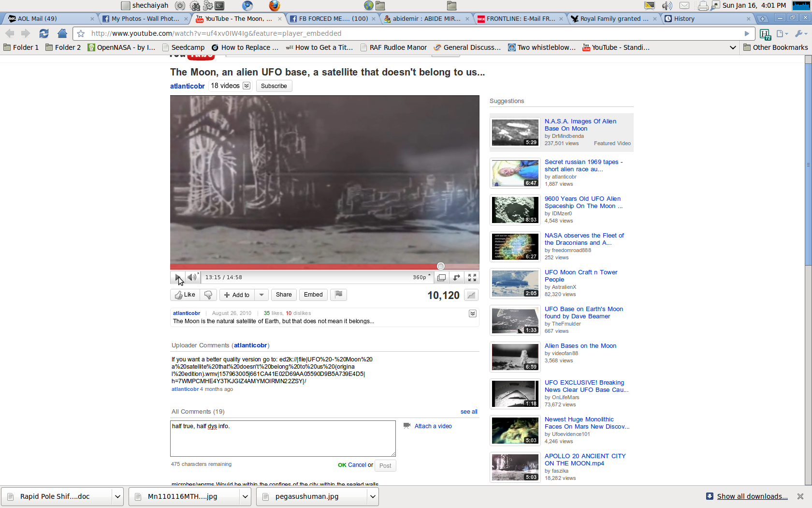
Task: Click Attach a video link
Action: 433,426
